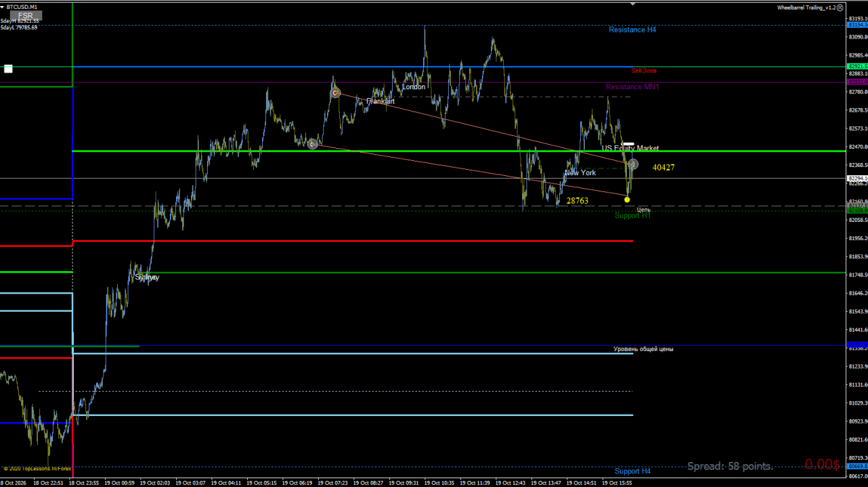Toggle the FSR indicator button

coord(26,16)
